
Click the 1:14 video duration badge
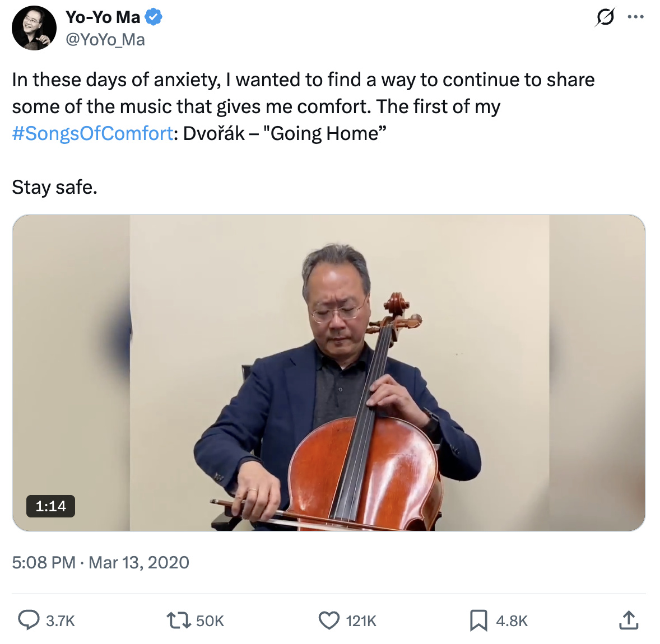50,506
